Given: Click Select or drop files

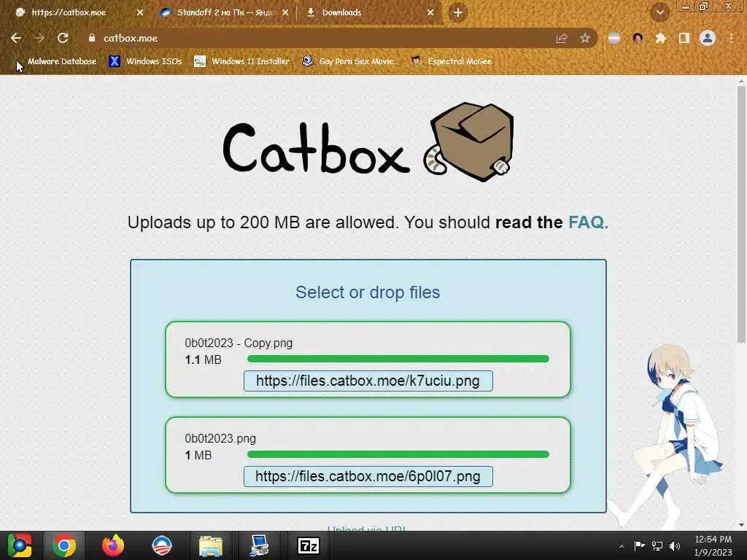Looking at the screenshot, I should [368, 292].
